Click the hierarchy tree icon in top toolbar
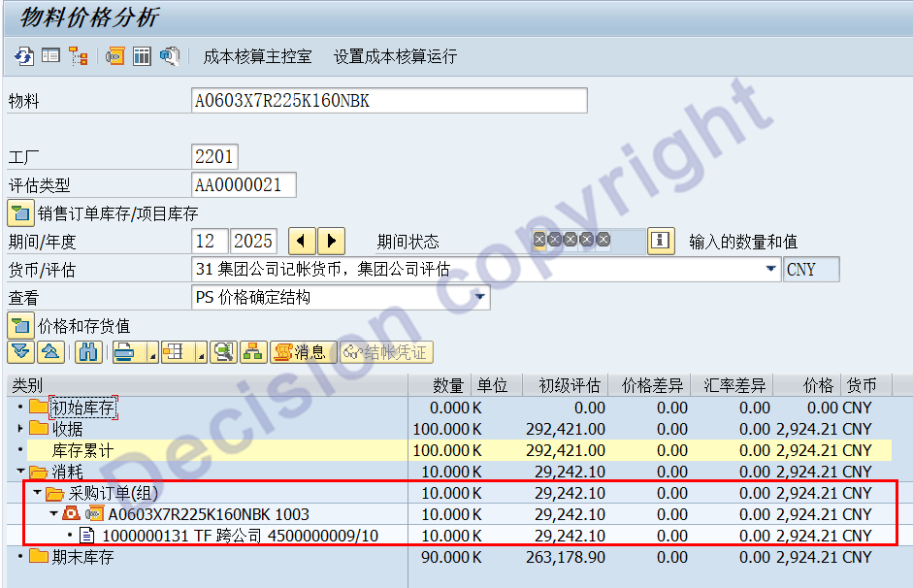This screenshot has height=588, width=913. point(79,56)
